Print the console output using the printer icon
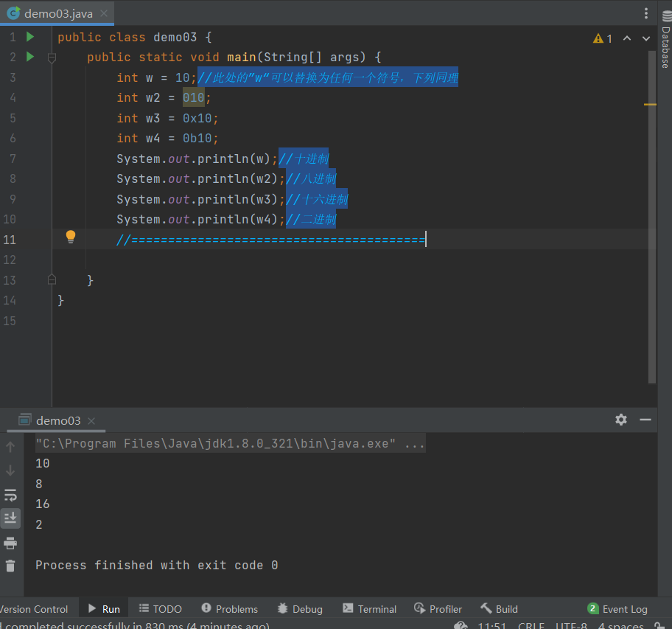 (10, 543)
